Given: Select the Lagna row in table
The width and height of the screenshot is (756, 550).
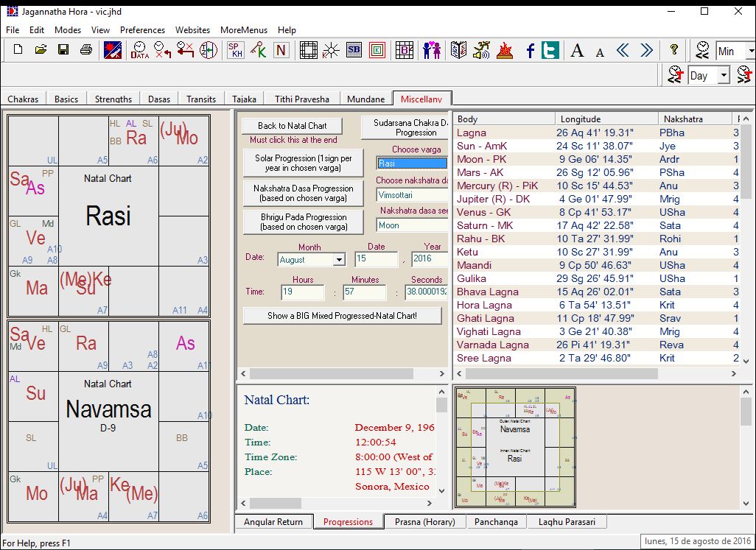Looking at the screenshot, I should (597, 133).
